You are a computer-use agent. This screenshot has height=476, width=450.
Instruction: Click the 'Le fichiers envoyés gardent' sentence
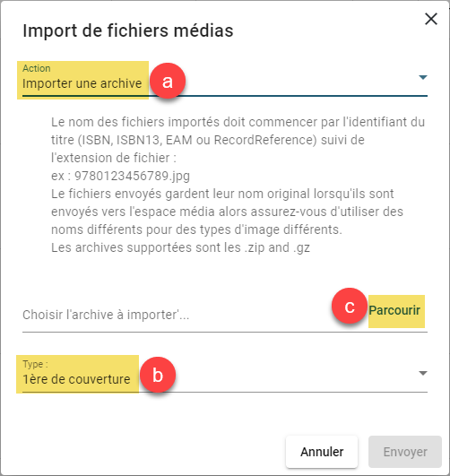click(x=227, y=212)
